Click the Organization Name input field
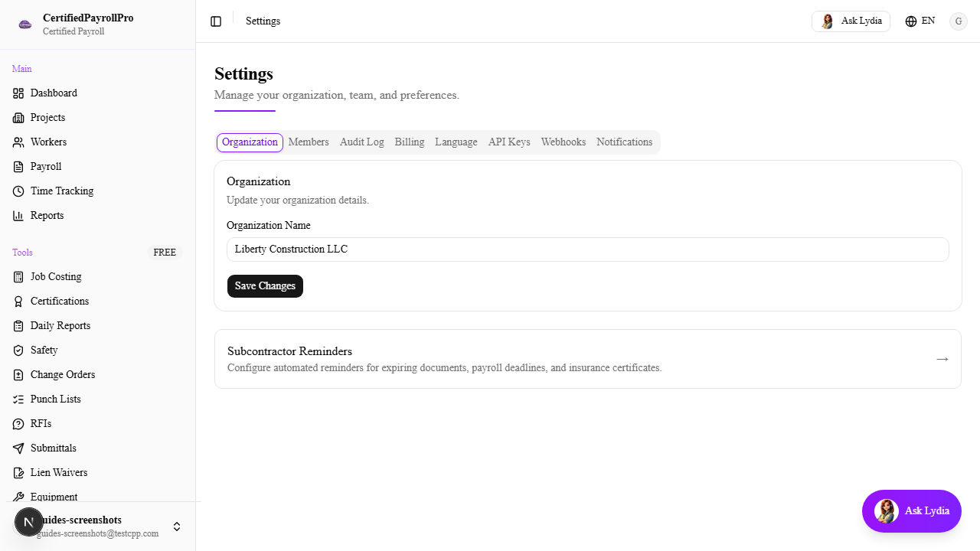 [588, 249]
